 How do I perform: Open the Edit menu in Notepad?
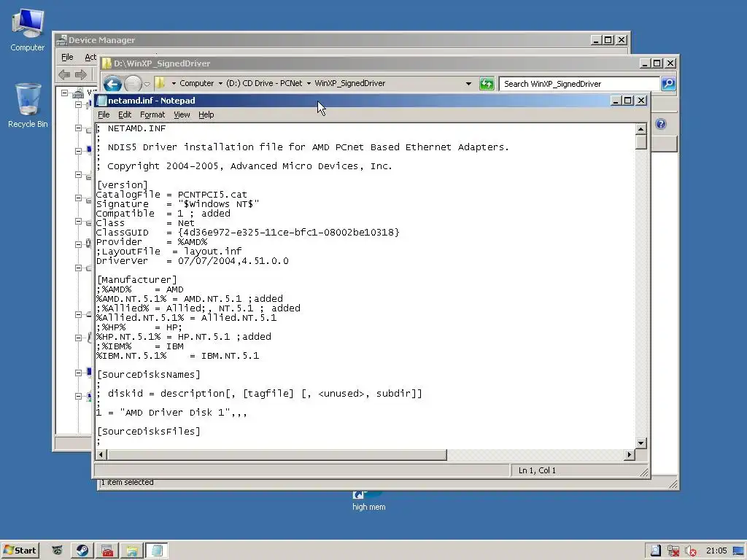(125, 114)
